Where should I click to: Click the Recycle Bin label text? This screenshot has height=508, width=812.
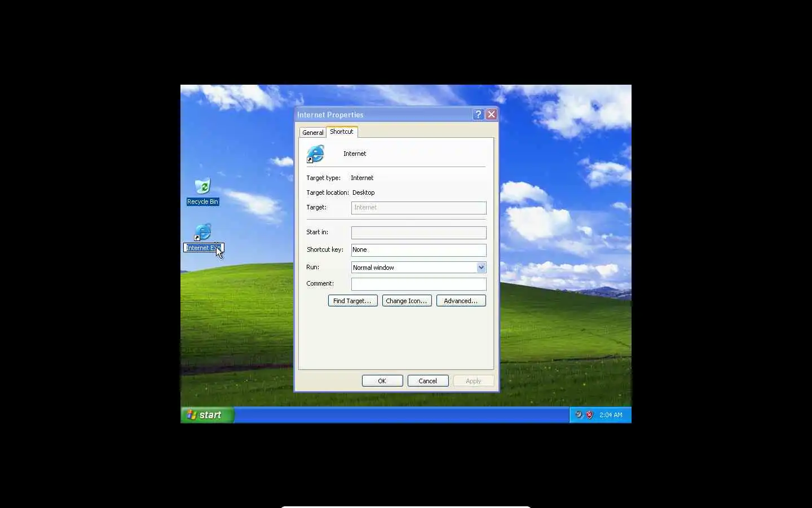click(202, 202)
